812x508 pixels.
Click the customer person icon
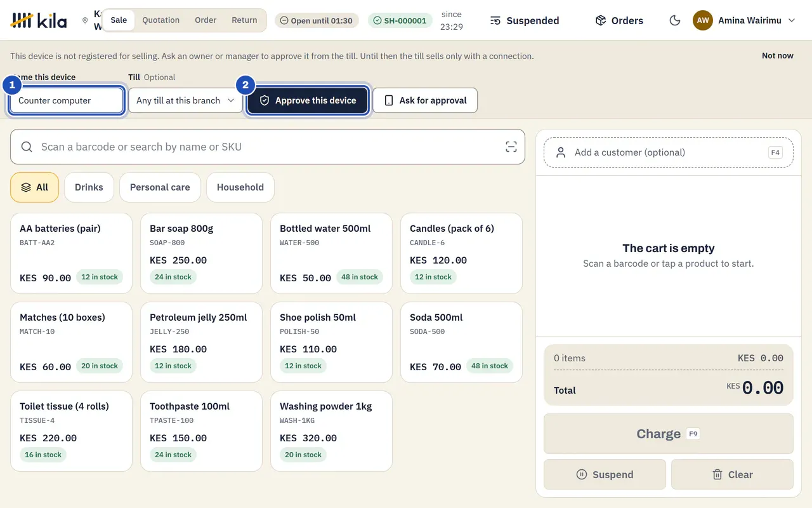click(561, 152)
